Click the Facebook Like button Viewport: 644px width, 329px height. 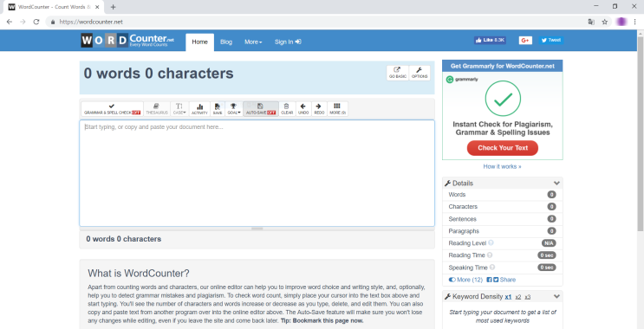point(490,40)
